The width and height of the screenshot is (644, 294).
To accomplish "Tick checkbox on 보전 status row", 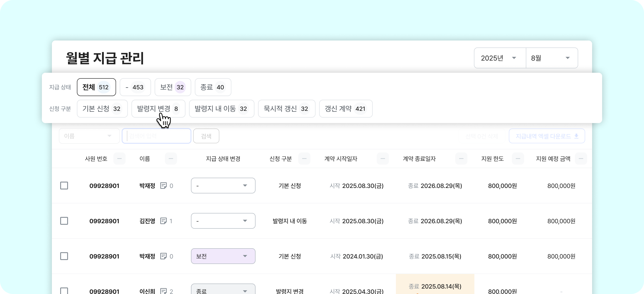I will point(64,256).
